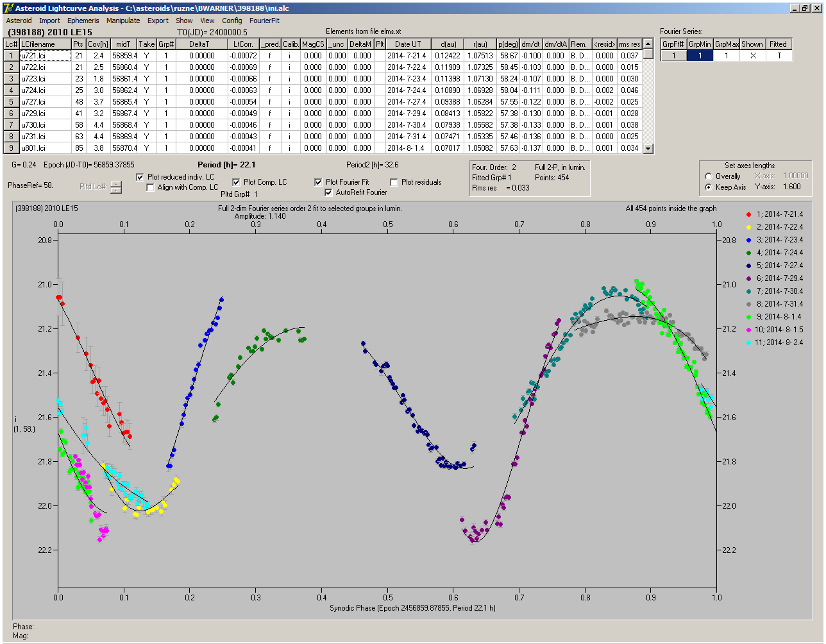Open the Import menu

tap(49, 21)
